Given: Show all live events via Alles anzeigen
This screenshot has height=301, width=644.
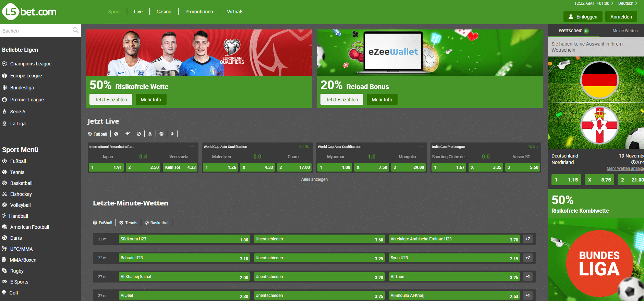Looking at the screenshot, I should click(314, 179).
